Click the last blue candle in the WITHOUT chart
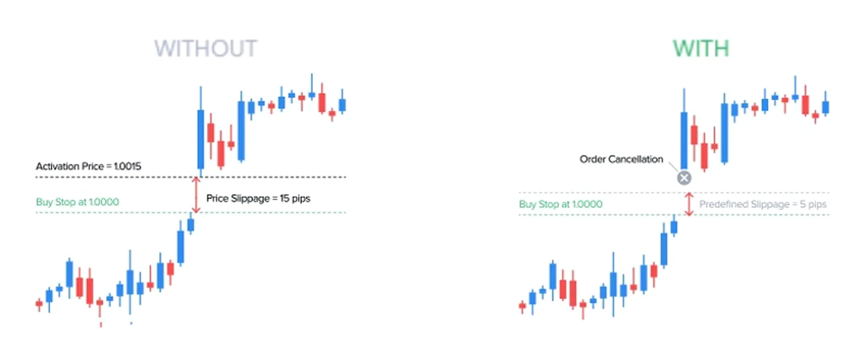Image resolution: width=868 pixels, height=352 pixels. (x=342, y=105)
